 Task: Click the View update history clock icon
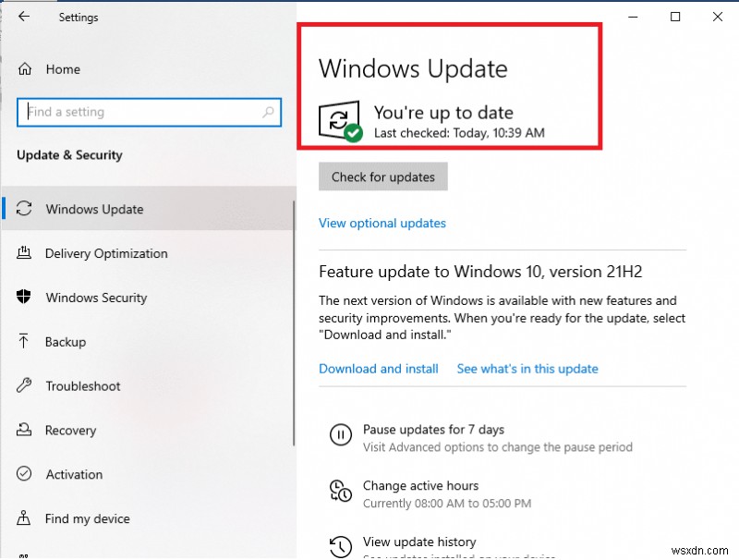[342, 545]
